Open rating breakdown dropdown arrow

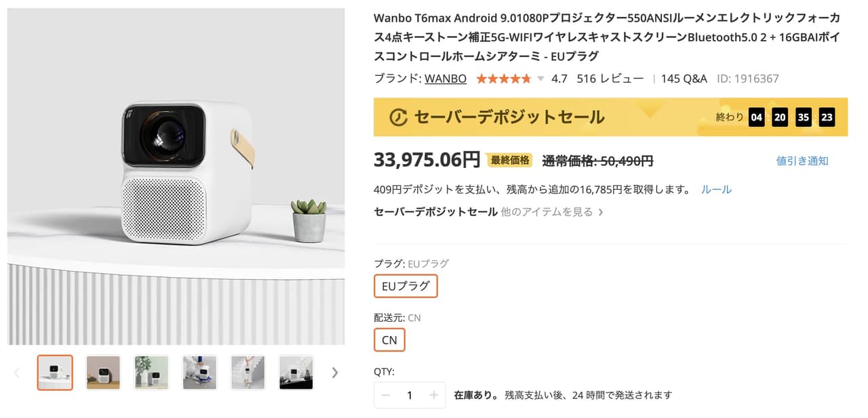click(540, 79)
